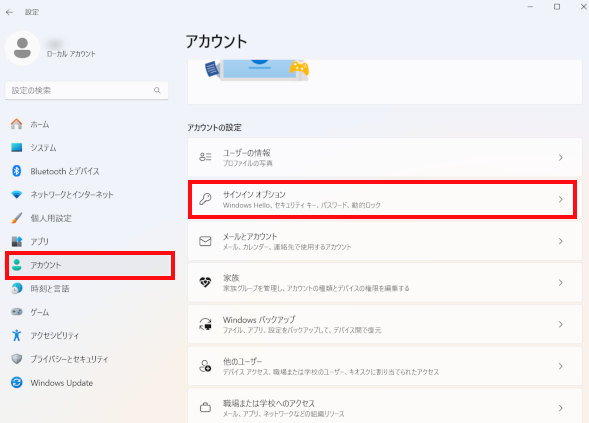589x423 pixels.
Task: Click the search magnifier icon
Action: click(157, 90)
